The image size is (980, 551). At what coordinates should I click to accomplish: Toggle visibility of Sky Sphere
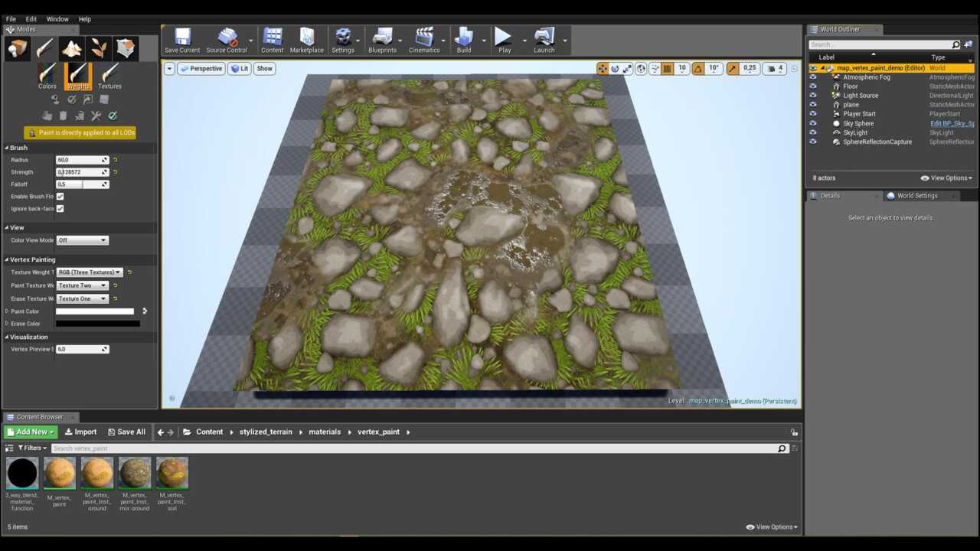(813, 123)
